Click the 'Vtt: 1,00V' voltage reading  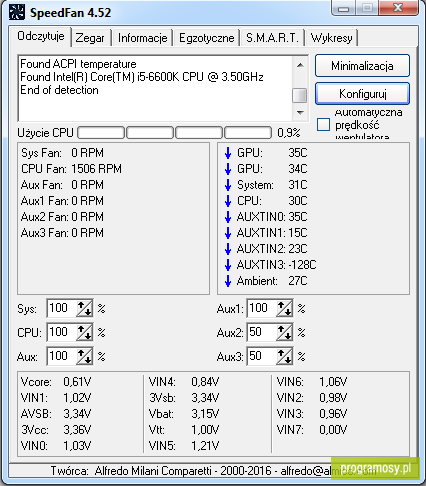pos(184,430)
